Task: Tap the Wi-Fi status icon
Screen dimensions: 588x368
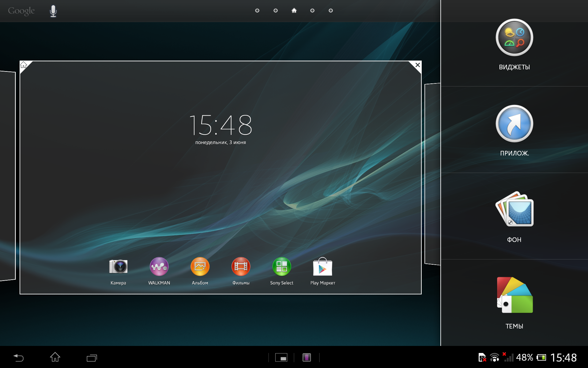Action: click(494, 358)
